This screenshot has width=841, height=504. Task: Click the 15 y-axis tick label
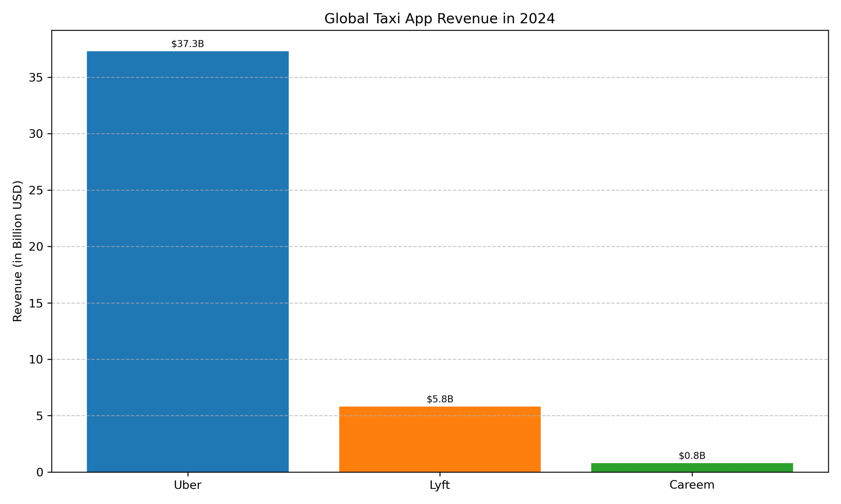pos(36,303)
